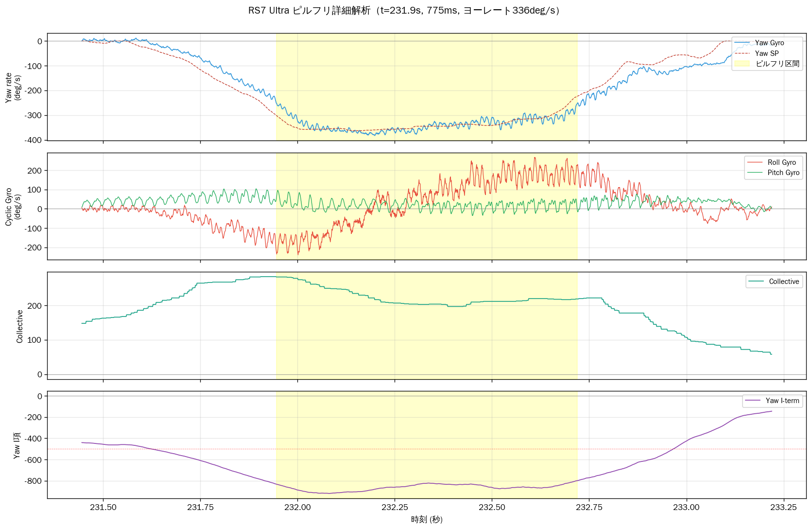Click the 232.00 time tick label
The height and width of the screenshot is (529, 812).
coord(297,508)
